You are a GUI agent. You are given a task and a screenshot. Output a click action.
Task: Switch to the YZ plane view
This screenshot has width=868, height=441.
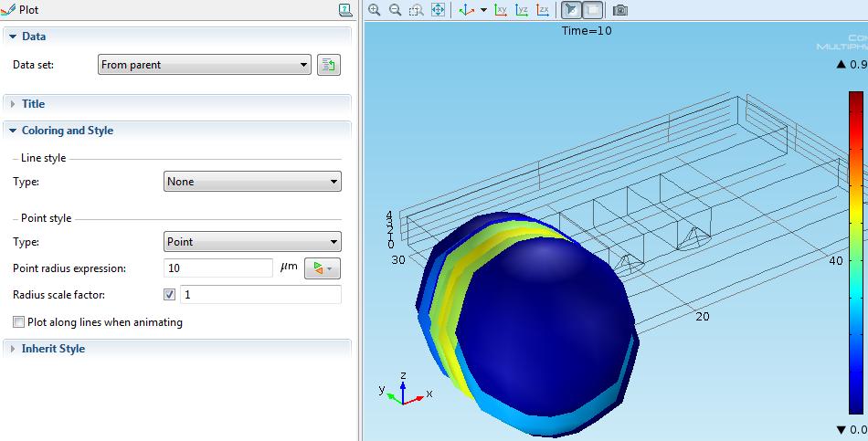coord(522,10)
